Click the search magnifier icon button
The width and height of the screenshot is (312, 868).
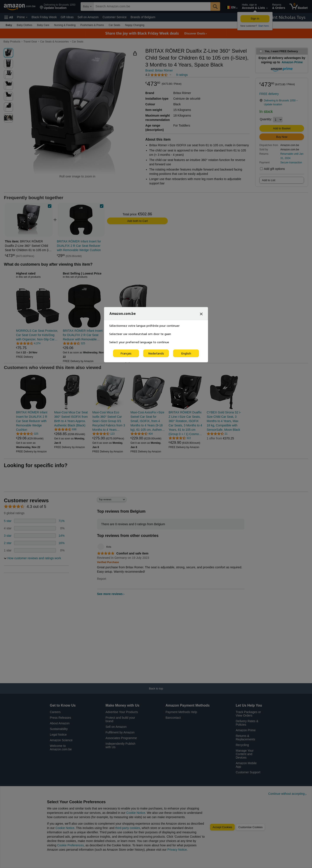[215, 7]
